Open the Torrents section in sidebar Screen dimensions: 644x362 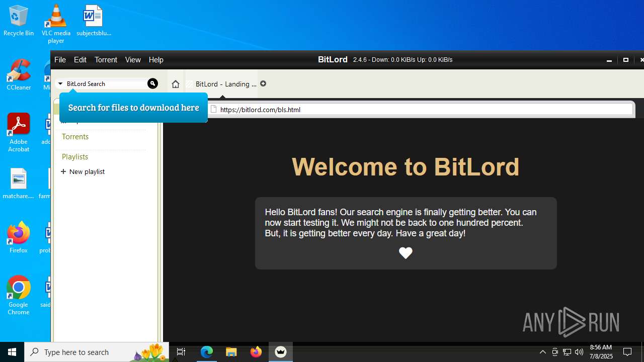click(75, 137)
